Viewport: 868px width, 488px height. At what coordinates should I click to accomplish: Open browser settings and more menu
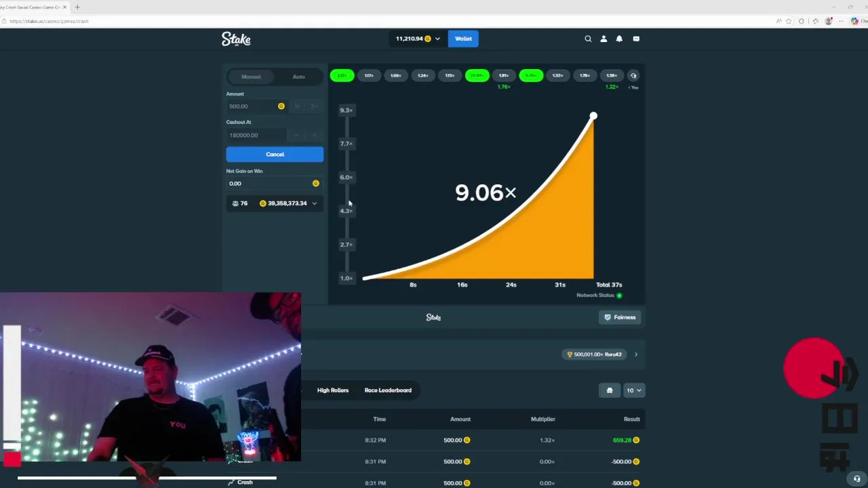(x=842, y=21)
